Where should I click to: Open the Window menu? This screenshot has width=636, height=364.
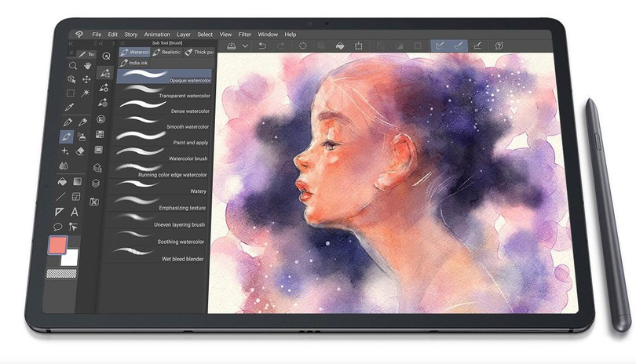point(268,35)
